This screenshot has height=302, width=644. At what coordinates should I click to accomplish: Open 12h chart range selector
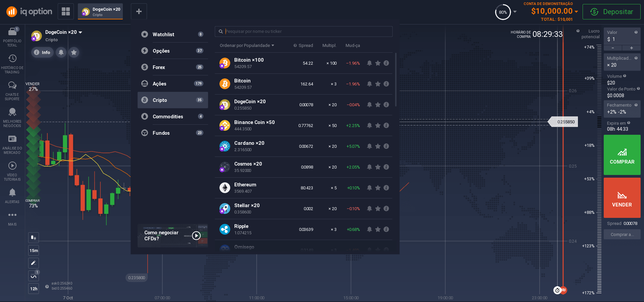click(x=34, y=289)
